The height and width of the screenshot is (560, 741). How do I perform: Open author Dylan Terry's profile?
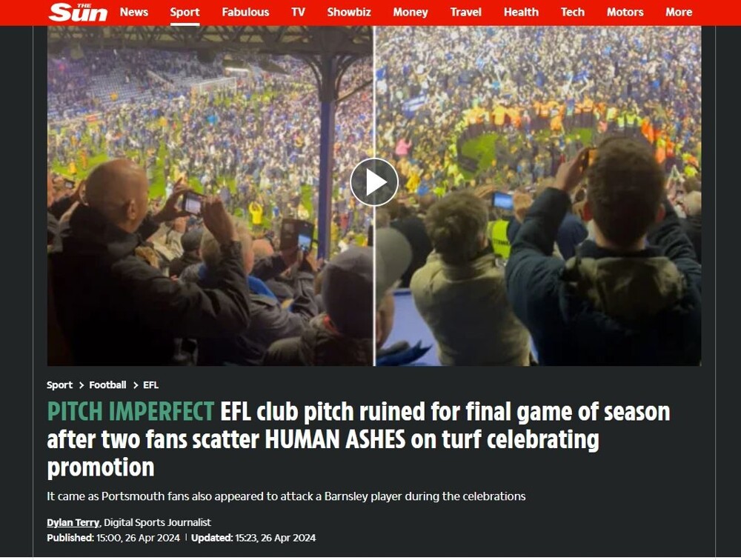pos(73,522)
